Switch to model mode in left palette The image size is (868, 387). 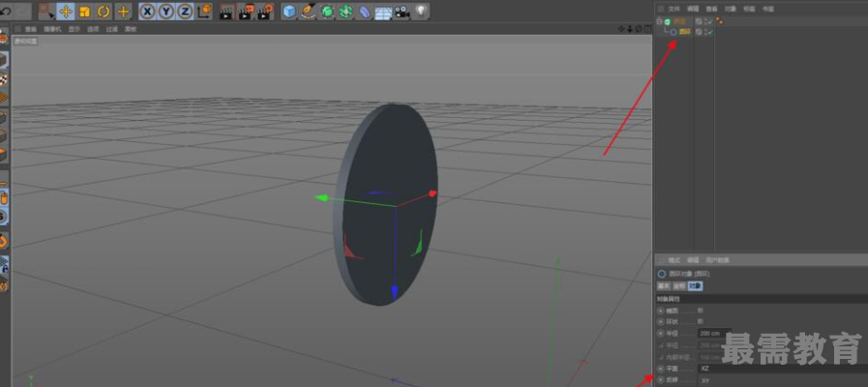tap(4, 61)
